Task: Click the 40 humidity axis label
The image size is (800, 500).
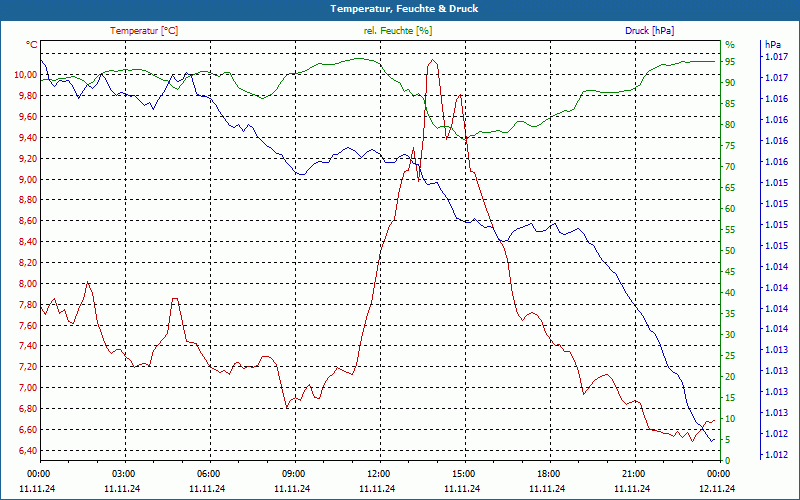Action: [730, 293]
